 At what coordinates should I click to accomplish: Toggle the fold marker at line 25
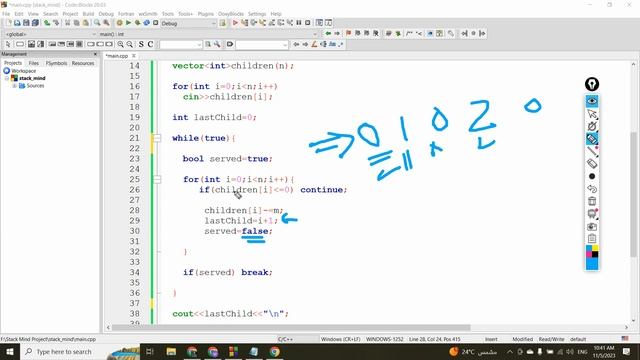157,179
